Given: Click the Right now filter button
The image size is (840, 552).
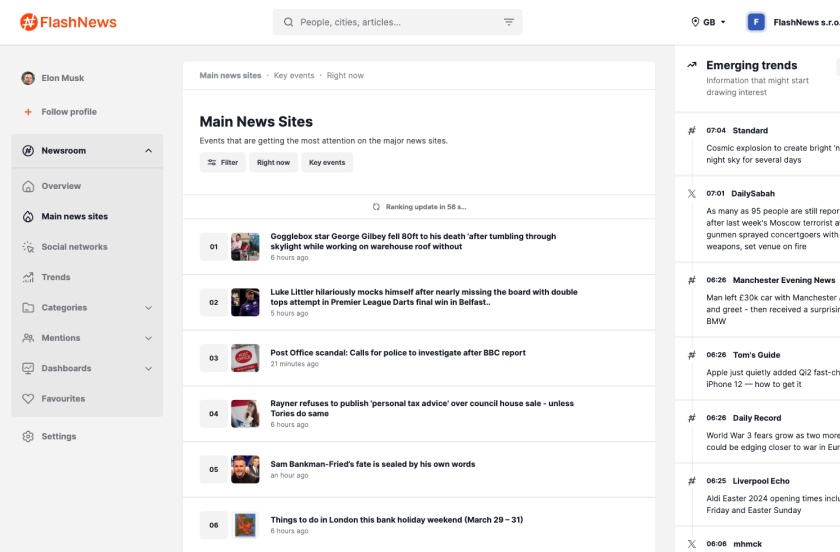Looking at the screenshot, I should pyautogui.click(x=273, y=162).
